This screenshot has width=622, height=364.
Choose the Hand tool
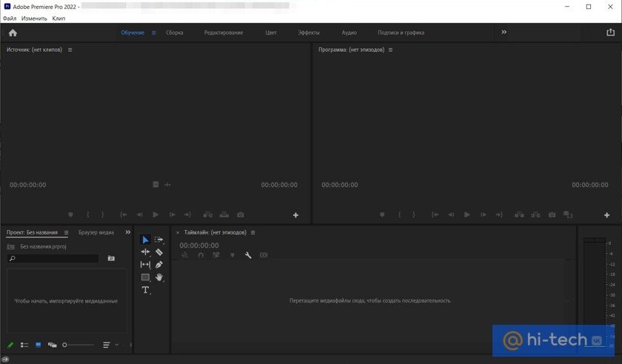tap(159, 277)
